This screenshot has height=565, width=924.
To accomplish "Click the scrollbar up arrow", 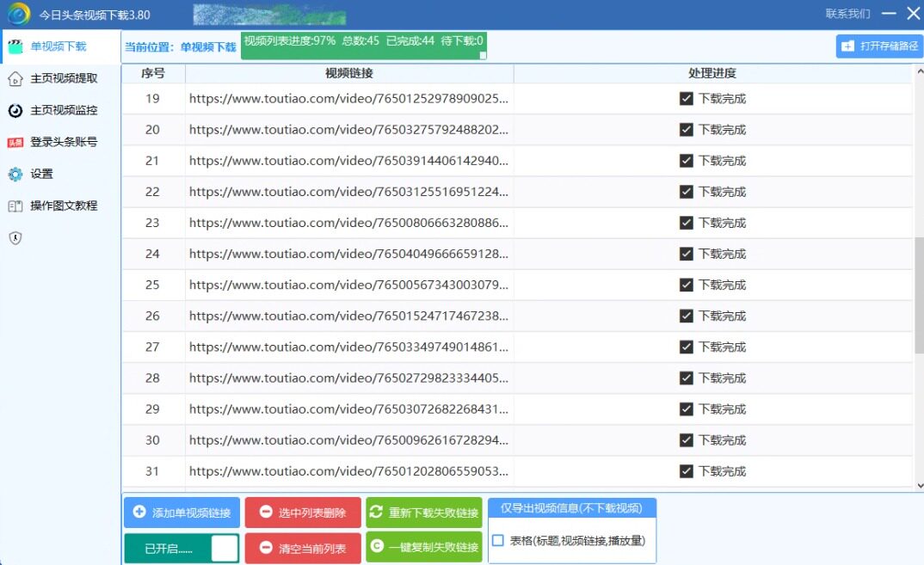I will click(920, 72).
